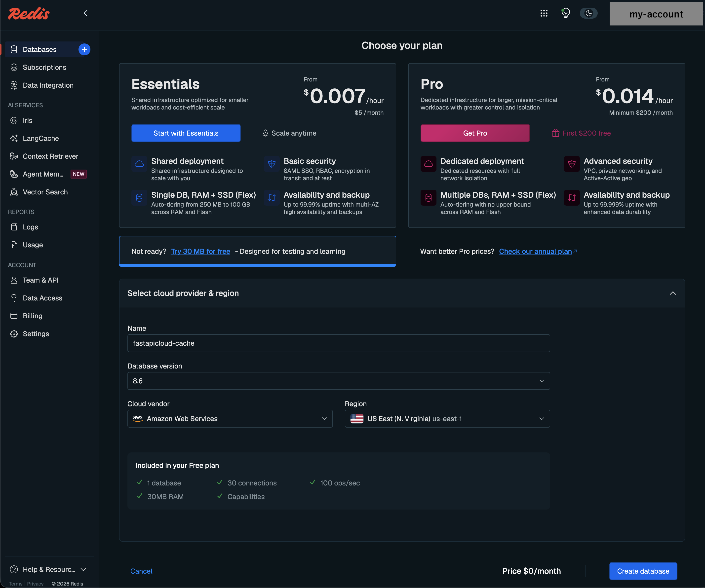This screenshot has width=705, height=588.
Task: Open Usage report
Action: pos(33,245)
